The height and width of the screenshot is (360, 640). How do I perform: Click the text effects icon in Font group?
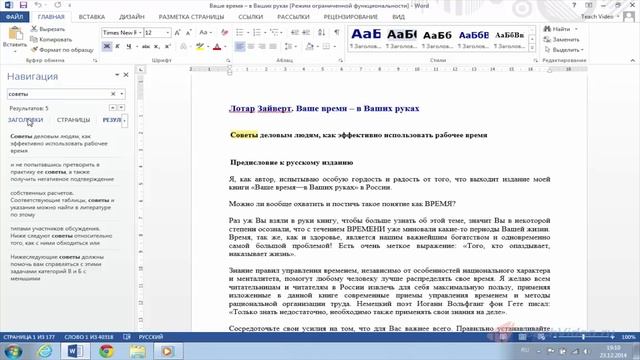point(183,47)
